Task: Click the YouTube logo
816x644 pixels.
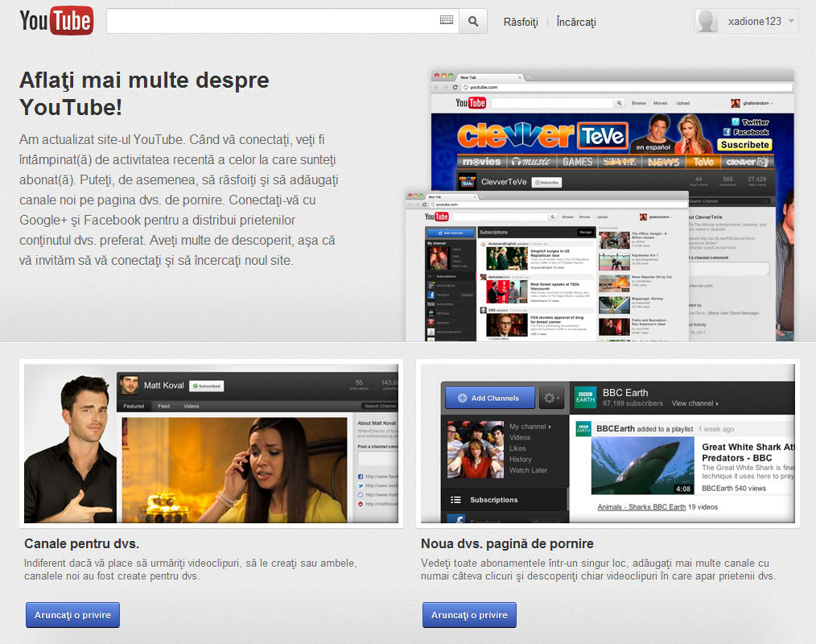Action: (56, 21)
